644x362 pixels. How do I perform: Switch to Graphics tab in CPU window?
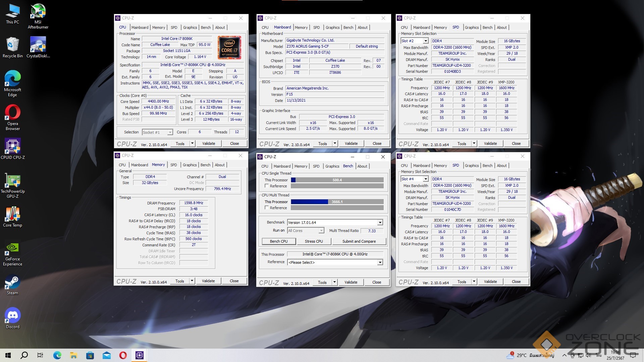pos(190,27)
